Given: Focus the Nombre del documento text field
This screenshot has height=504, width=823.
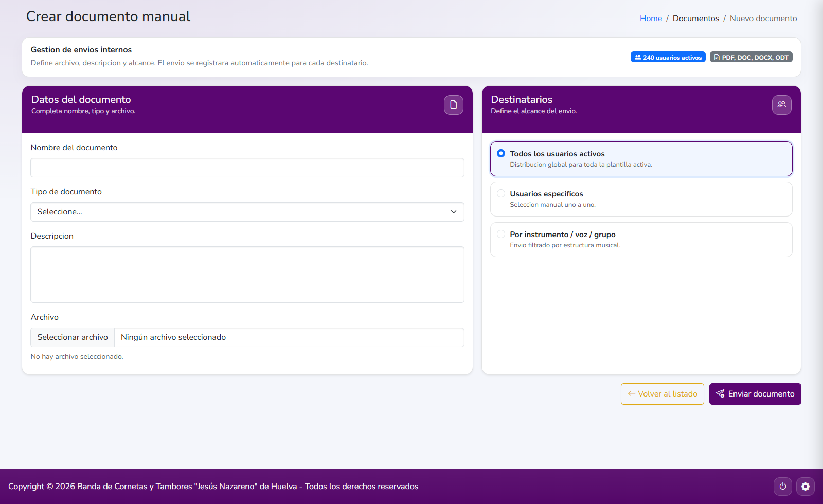Looking at the screenshot, I should coord(247,168).
